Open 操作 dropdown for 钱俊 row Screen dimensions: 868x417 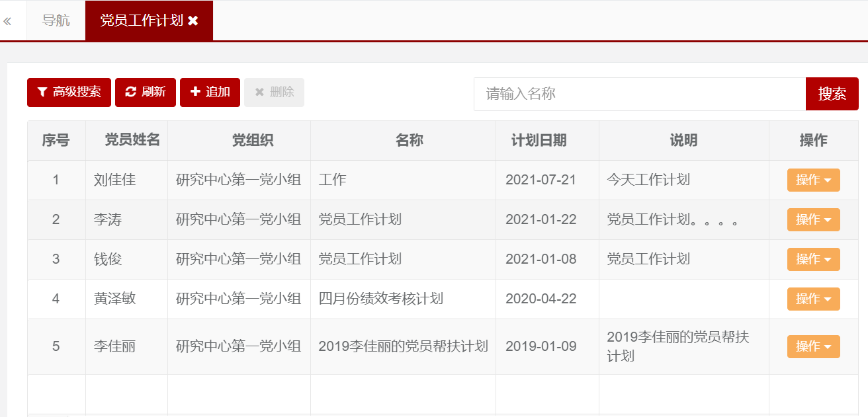click(813, 259)
